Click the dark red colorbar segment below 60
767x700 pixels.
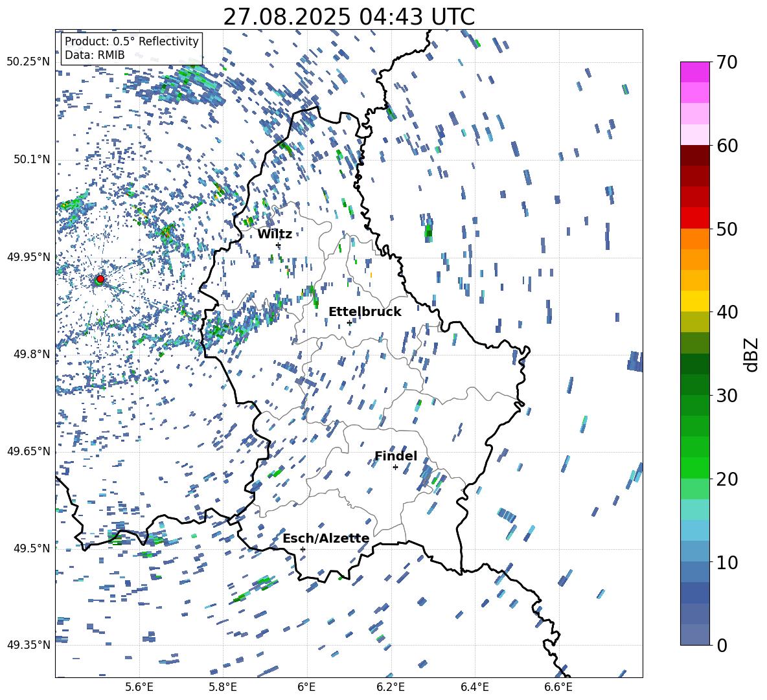(694, 155)
